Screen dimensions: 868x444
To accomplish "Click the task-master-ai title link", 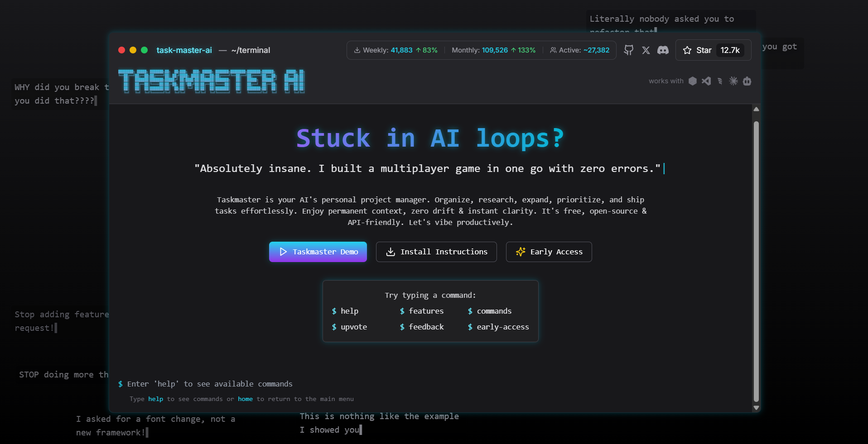I will coord(184,50).
